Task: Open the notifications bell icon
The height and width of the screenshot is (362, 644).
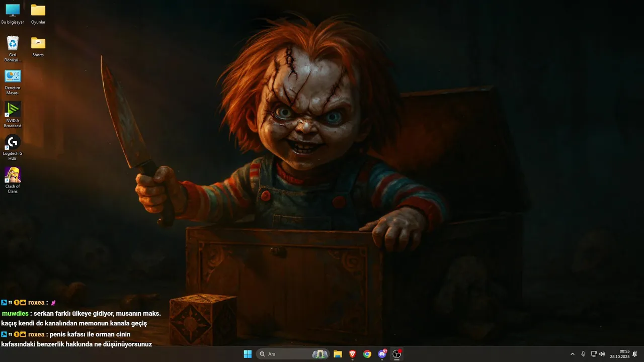Action: pos(635,354)
